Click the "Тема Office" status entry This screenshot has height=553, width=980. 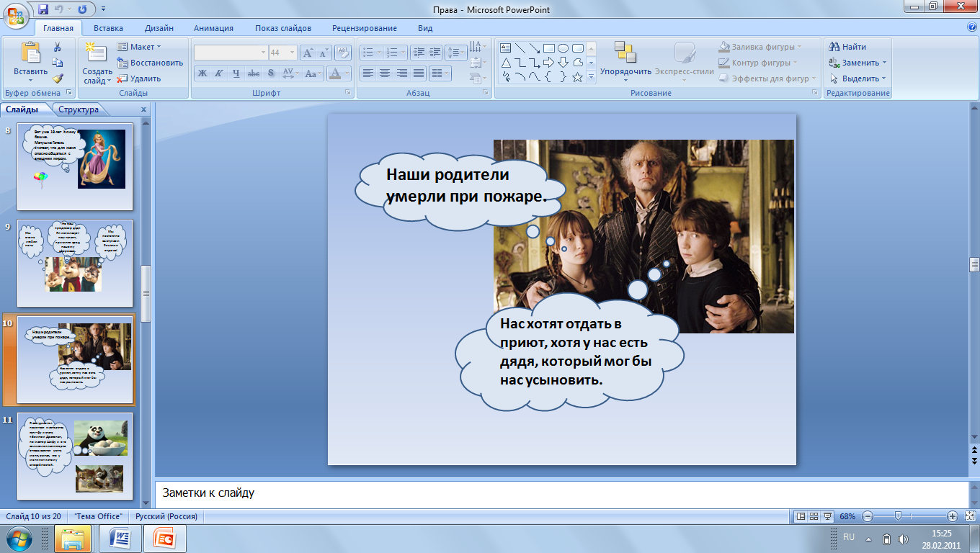point(99,516)
